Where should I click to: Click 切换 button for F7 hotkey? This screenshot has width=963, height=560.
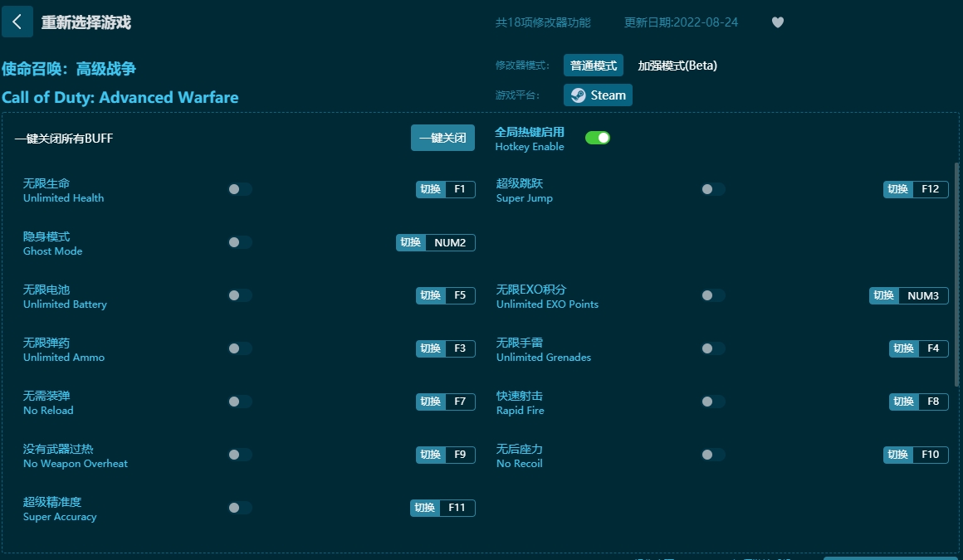point(431,402)
